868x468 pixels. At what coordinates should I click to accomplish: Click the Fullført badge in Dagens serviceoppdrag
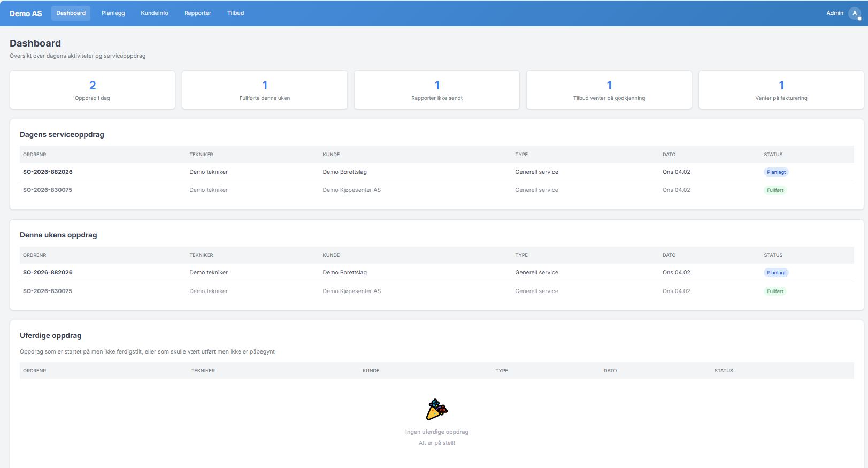coord(775,190)
